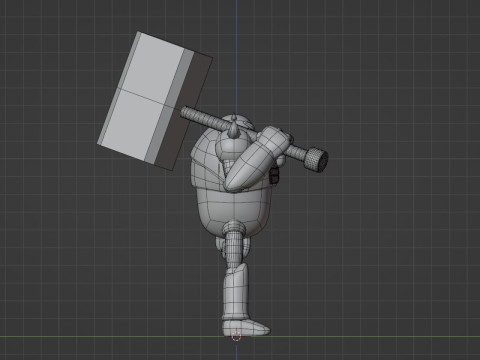Select the character's foot mesh

(246, 327)
